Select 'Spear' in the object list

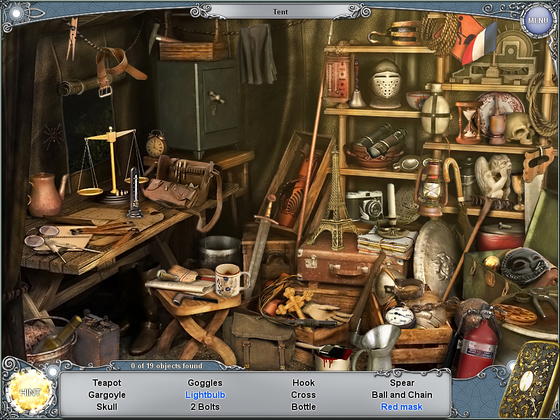click(x=402, y=382)
